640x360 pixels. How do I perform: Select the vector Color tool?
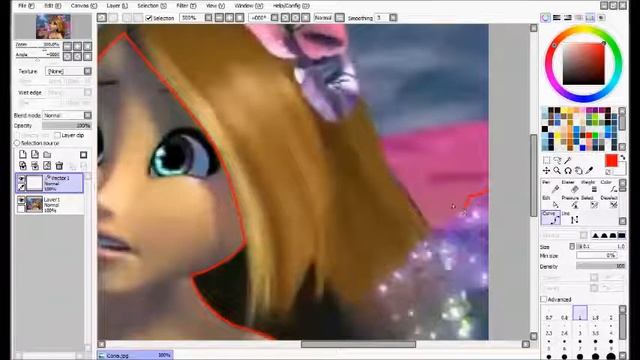pyautogui.click(x=610, y=186)
